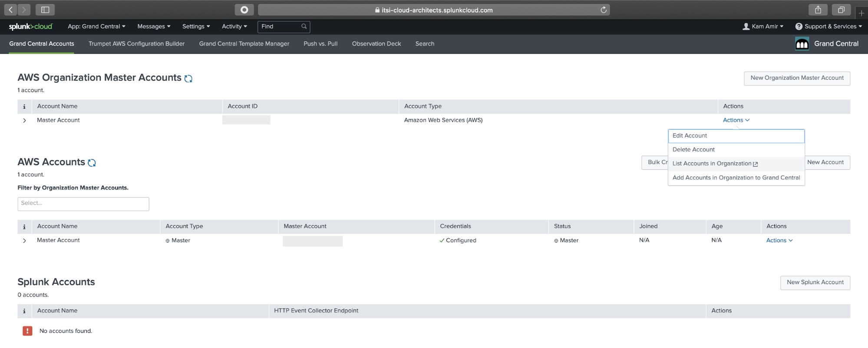868x348 pixels.
Task: Open the Search tab in app navigation
Action: [x=425, y=44]
